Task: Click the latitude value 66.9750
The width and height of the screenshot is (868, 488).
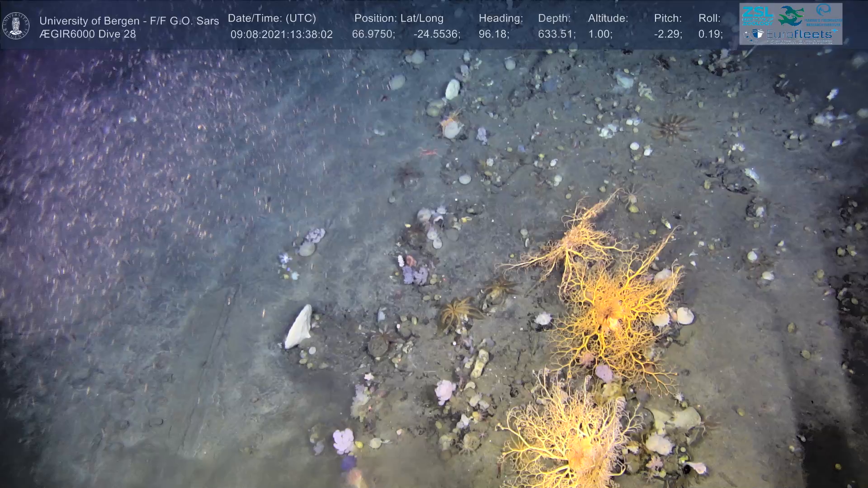Action: click(x=373, y=34)
